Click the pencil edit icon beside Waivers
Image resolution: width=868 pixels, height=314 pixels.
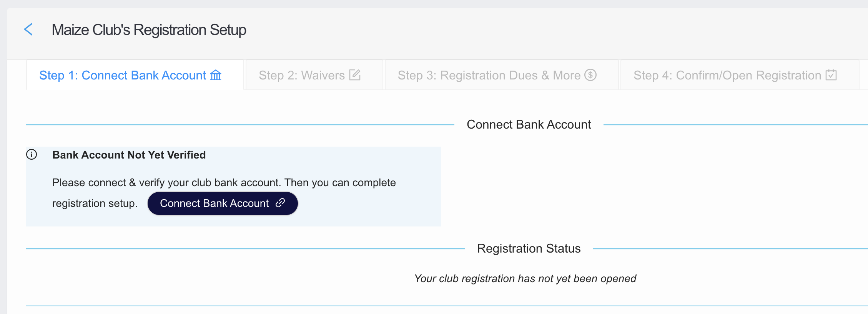pos(355,75)
